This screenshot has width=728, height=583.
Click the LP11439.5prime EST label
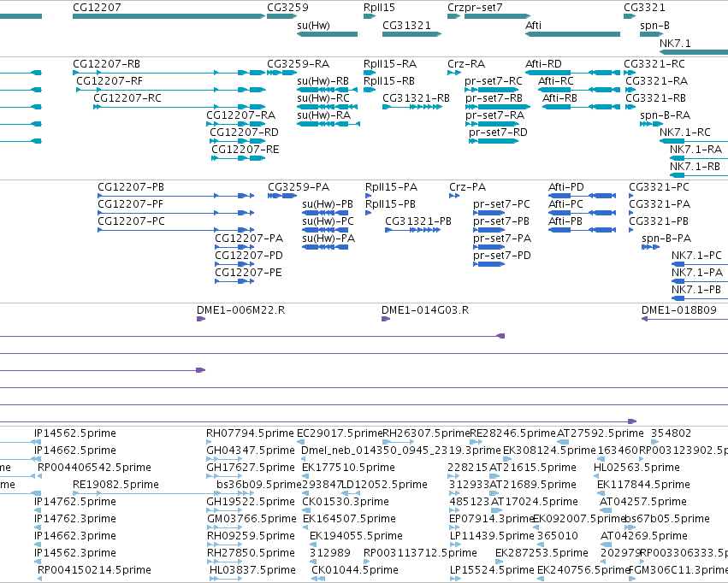pyautogui.click(x=492, y=536)
